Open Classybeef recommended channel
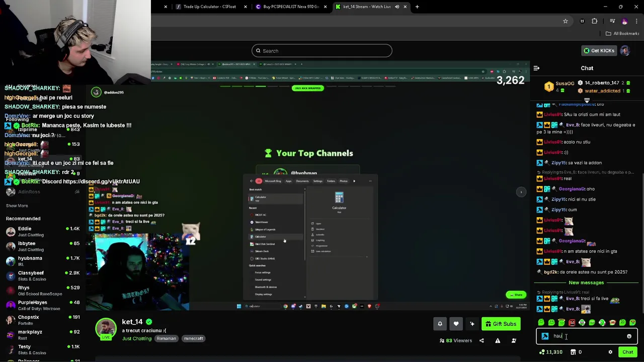Screen dimensions: 644x362 click(x=42, y=276)
